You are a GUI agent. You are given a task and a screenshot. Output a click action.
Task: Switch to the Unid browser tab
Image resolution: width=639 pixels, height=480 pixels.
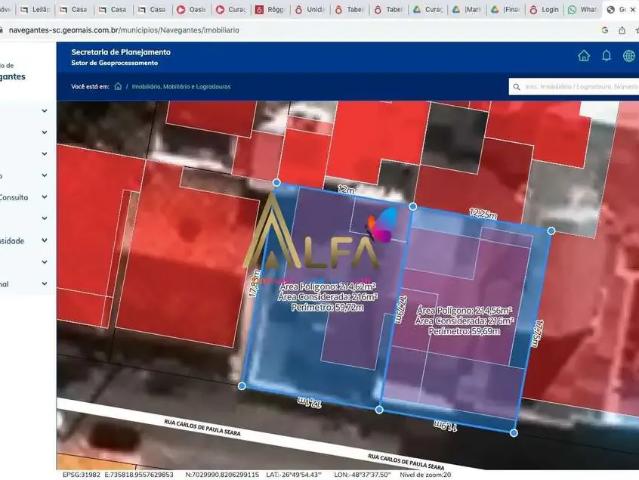pyautogui.click(x=309, y=9)
